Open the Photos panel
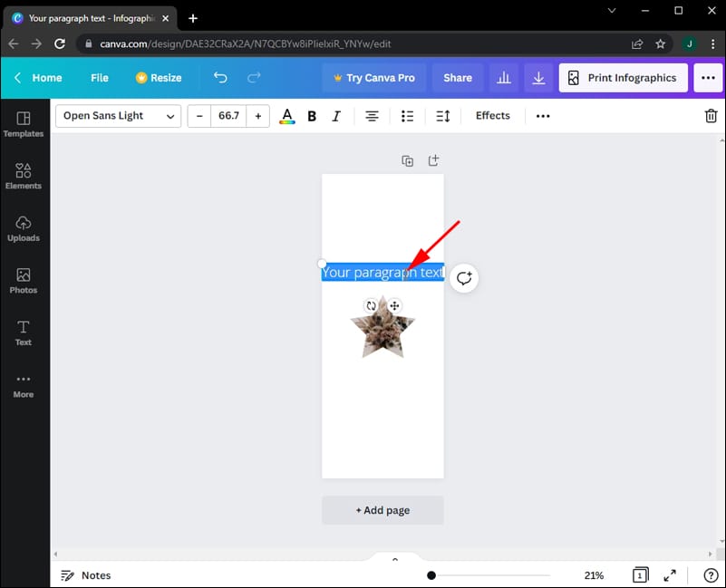The width and height of the screenshot is (726, 588). point(24,282)
